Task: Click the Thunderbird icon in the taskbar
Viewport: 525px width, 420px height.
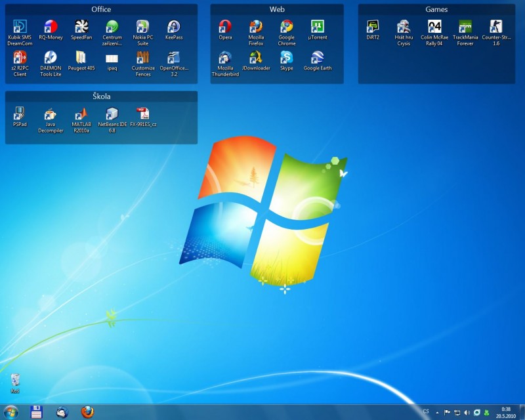Action: click(x=62, y=411)
